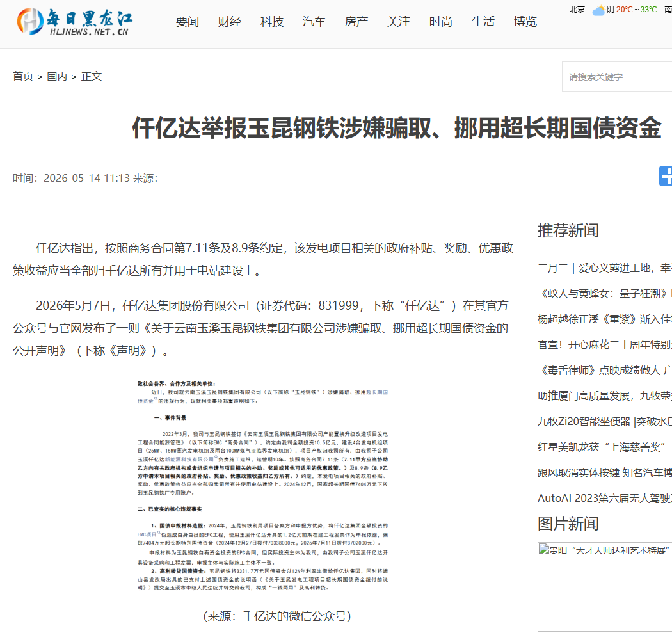Open the 财经 navigation item
This screenshot has width=672, height=633.
[229, 21]
